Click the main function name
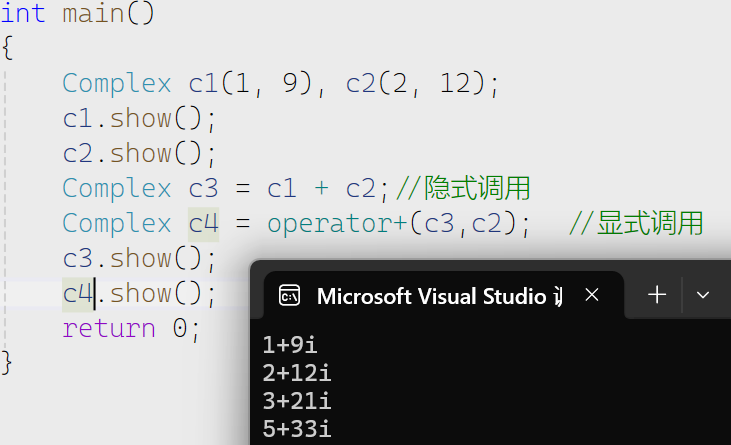This screenshot has height=445, width=731. [x=93, y=13]
